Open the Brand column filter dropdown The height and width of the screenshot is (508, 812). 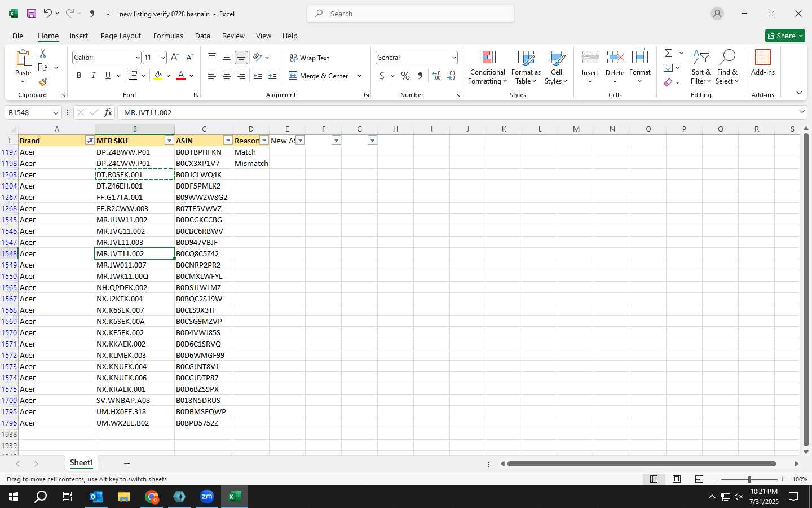90,141
